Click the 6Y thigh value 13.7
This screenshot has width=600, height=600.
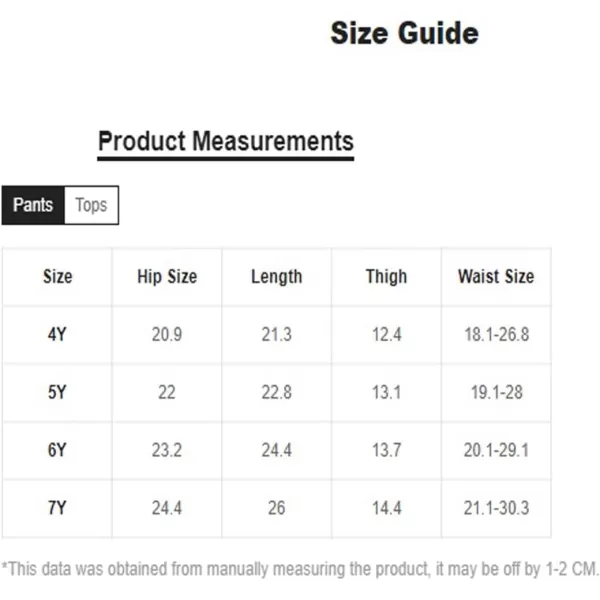click(386, 450)
